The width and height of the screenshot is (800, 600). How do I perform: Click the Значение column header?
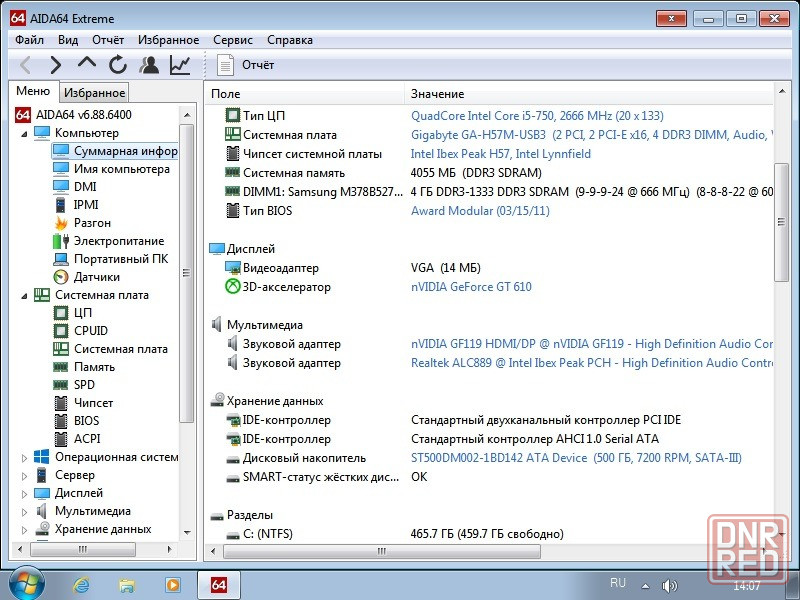click(589, 94)
